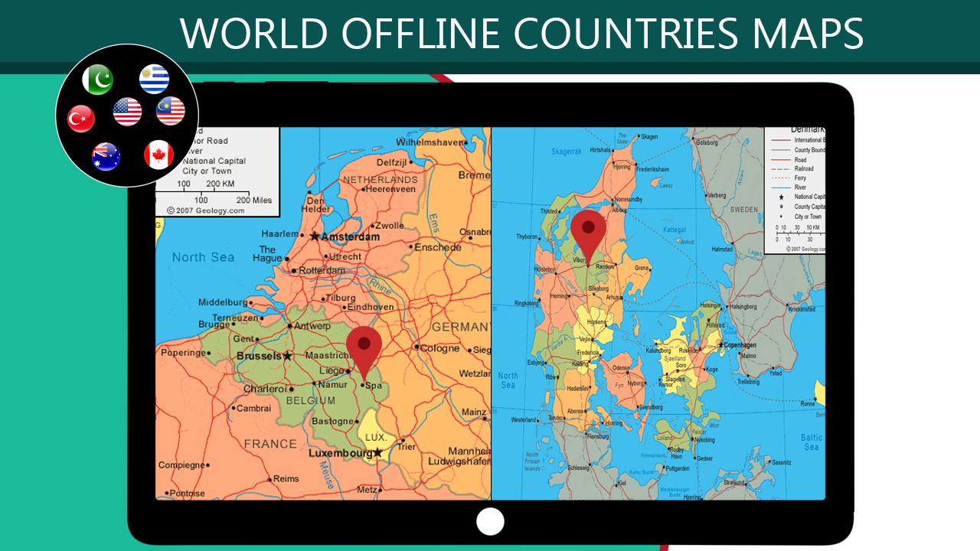
Task: Click the Tilburg city label
Action: point(340,298)
